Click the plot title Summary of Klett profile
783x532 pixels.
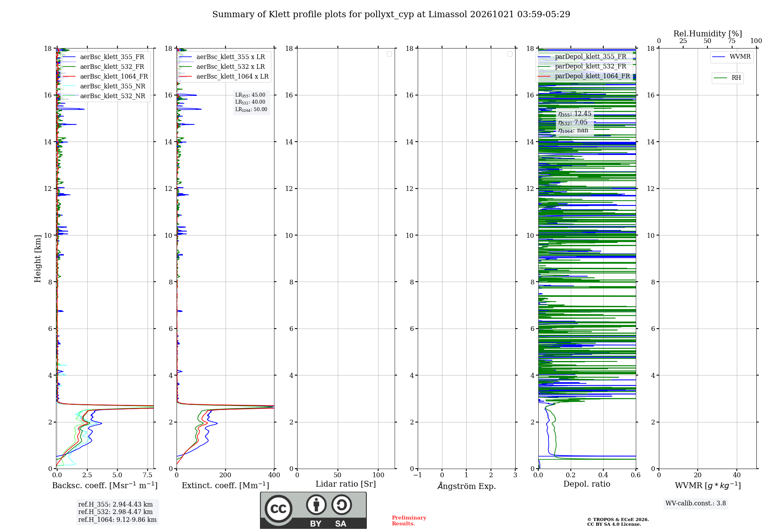(391, 14)
